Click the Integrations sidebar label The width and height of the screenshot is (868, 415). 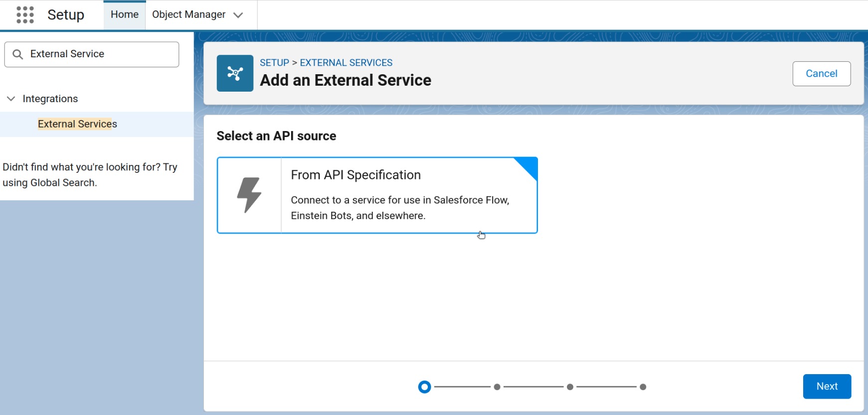pyautogui.click(x=50, y=99)
